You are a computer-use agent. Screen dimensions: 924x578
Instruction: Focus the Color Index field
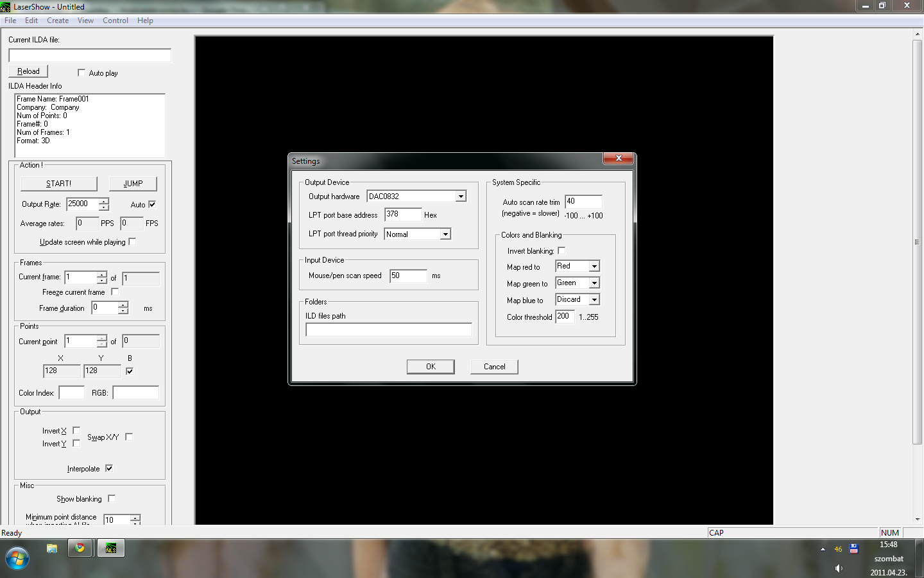pos(72,392)
